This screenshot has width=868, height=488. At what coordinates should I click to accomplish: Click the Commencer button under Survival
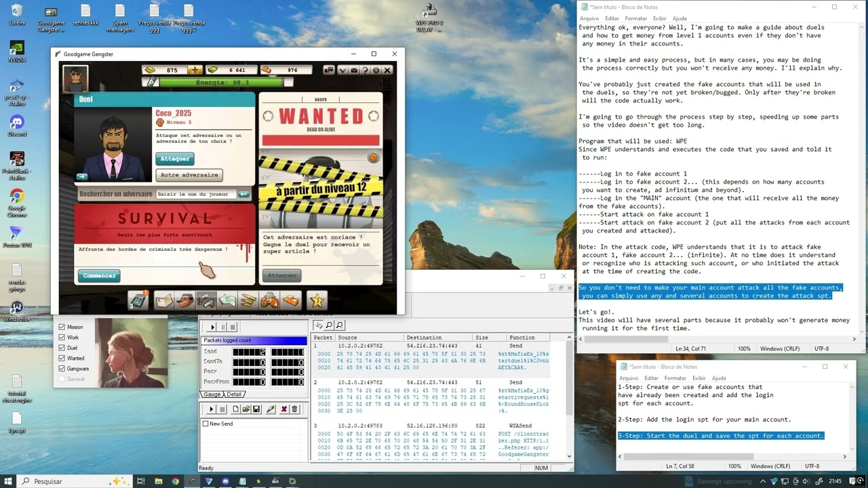coord(99,276)
